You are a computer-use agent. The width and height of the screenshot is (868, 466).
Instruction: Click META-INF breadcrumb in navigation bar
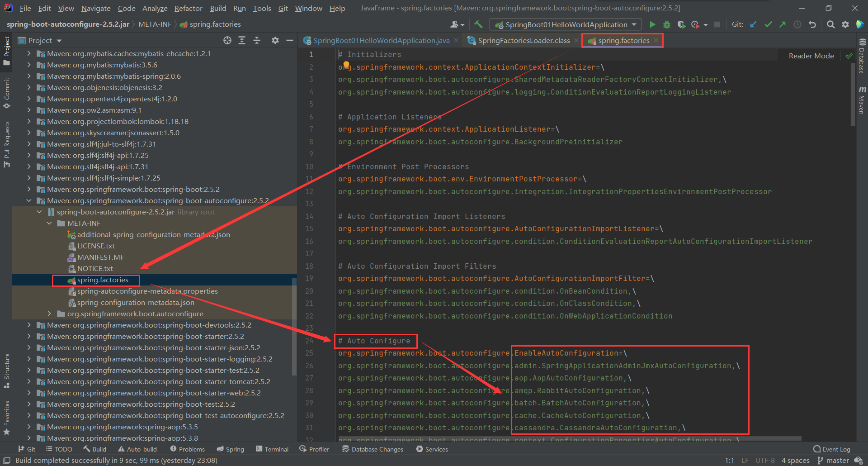pos(155,24)
